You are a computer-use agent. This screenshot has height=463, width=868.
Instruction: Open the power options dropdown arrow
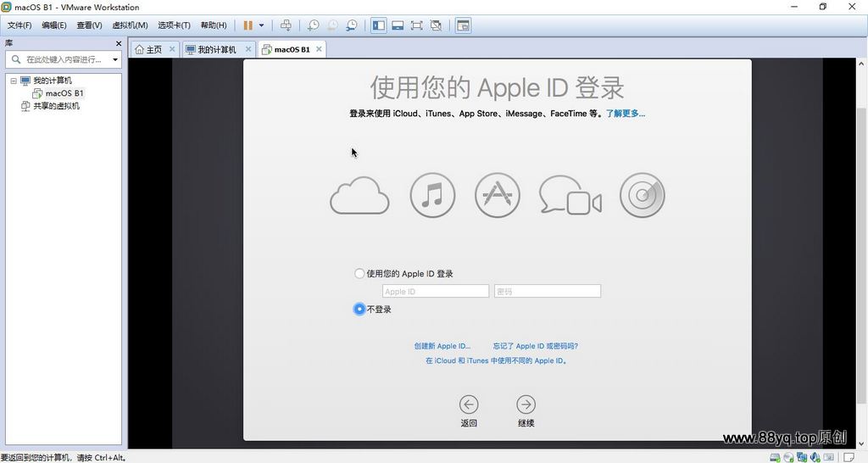tap(261, 25)
